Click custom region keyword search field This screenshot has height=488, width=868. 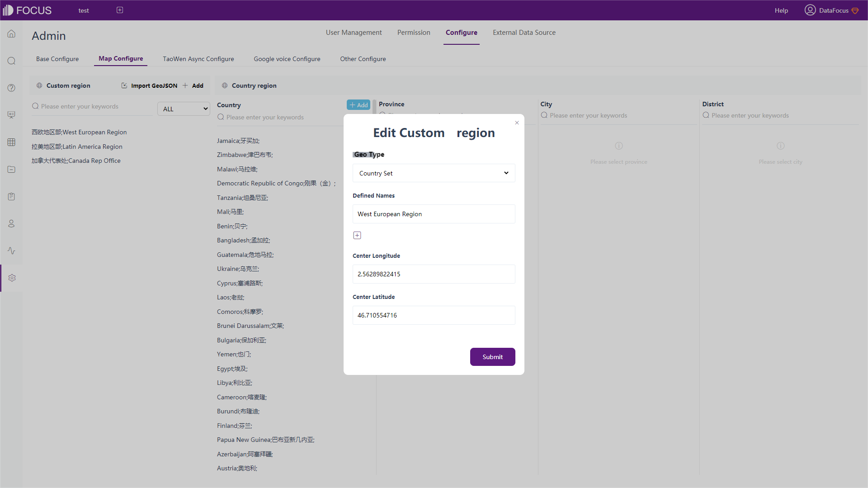point(92,106)
